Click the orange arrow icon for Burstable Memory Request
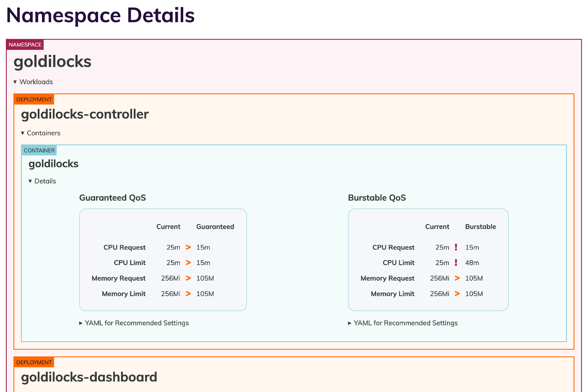The width and height of the screenshot is (587, 392). [457, 278]
